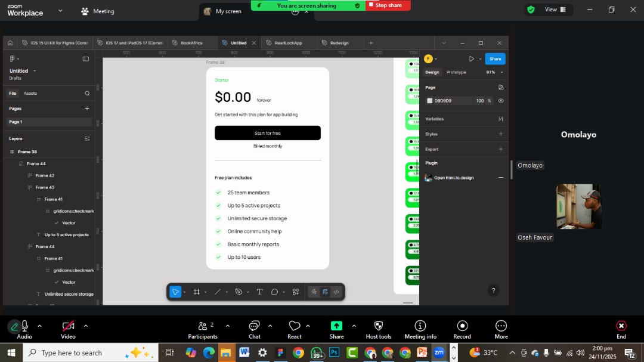Click the red Stop share button
Screen dimensions: 644x362
coord(388,5)
